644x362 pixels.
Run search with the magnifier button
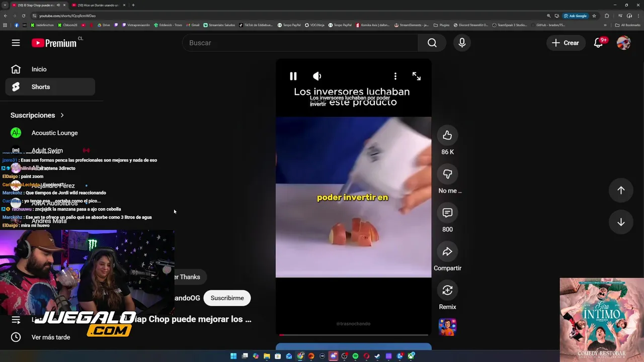[x=432, y=43]
